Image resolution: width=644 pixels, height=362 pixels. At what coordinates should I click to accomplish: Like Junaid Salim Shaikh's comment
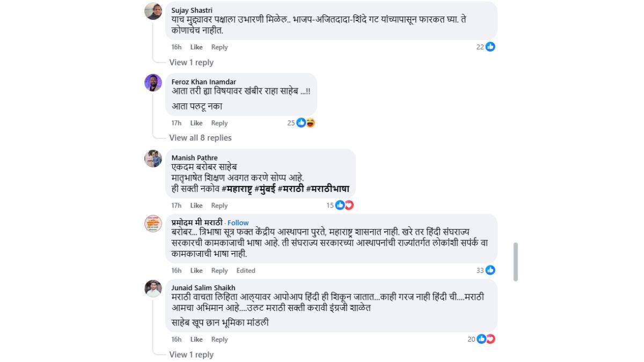click(x=196, y=339)
